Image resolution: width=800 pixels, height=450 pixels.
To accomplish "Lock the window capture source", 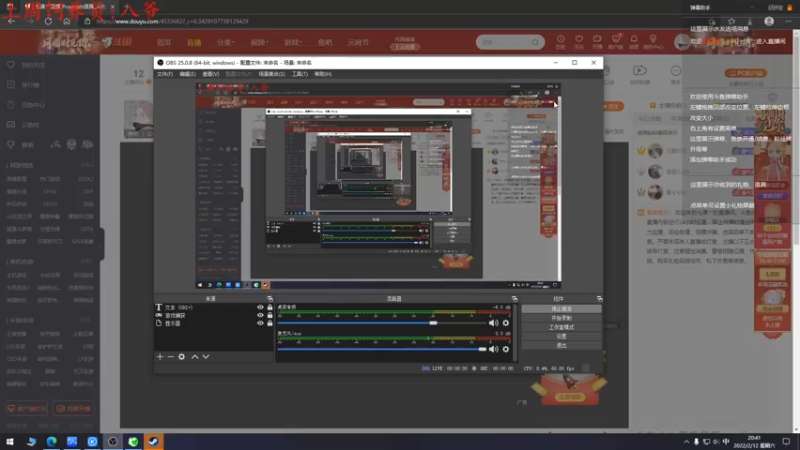I will click(270, 315).
